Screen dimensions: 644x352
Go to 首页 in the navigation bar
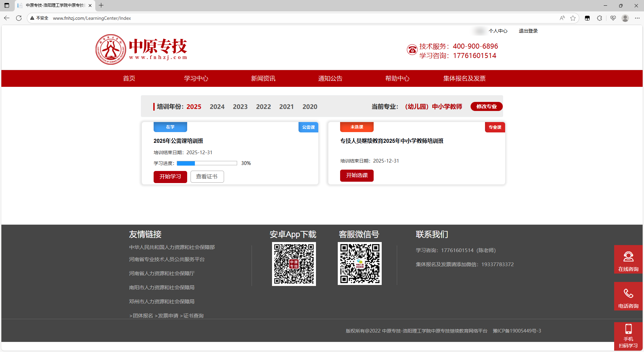click(x=129, y=78)
